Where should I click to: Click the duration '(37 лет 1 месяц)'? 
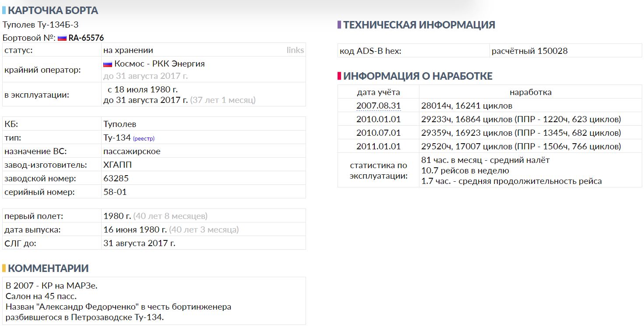tap(223, 100)
